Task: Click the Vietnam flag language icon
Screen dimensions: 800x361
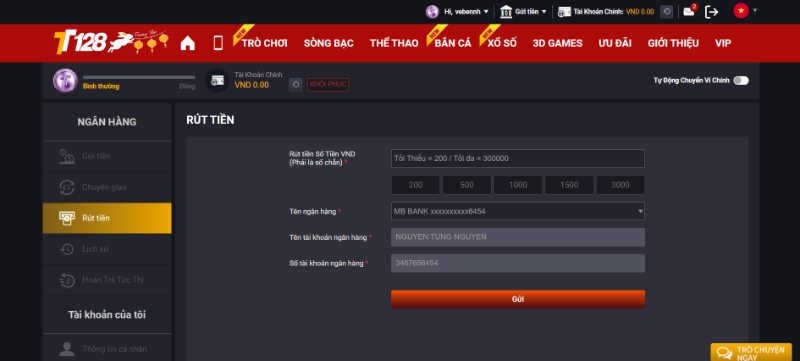Action: tap(741, 10)
